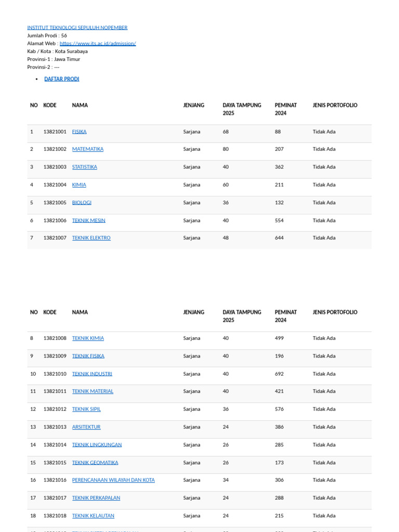Click the Teknik Industri program link
The width and height of the screenshot is (399, 532).
coord(92,374)
